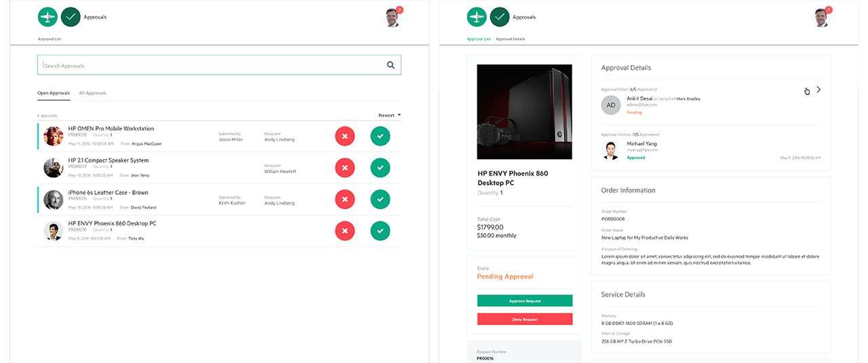Click Michael Yang's profile photo
Screen dimensions: 868x363
pyautogui.click(x=611, y=150)
